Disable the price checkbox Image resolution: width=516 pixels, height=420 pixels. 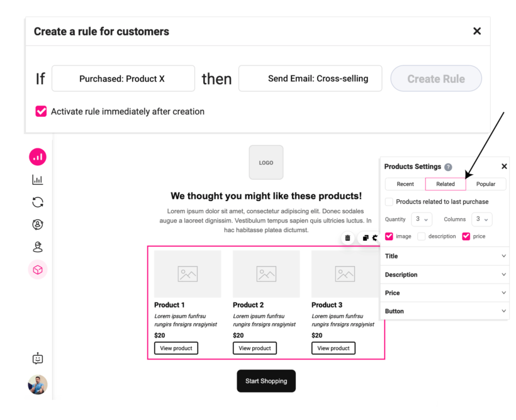[466, 236]
